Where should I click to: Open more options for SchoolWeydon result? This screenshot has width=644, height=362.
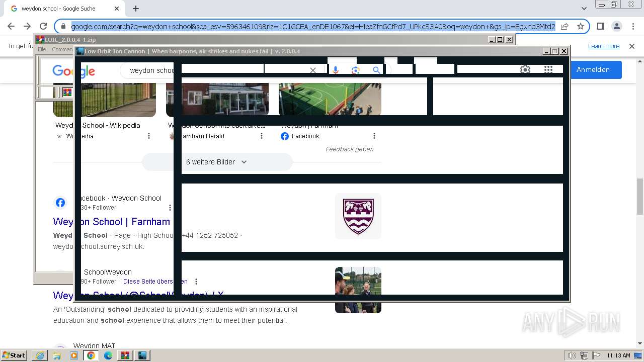click(196, 282)
